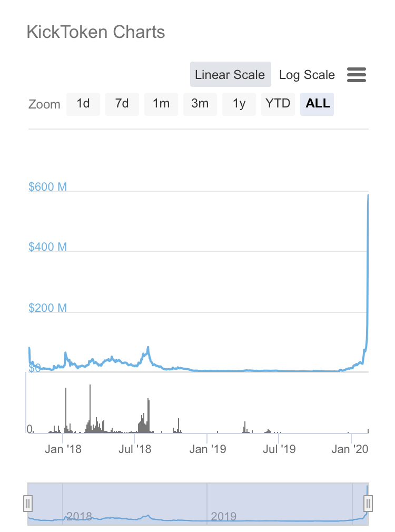Select the 1m zoom range
Viewport: 395px width, 532px height.
point(161,103)
